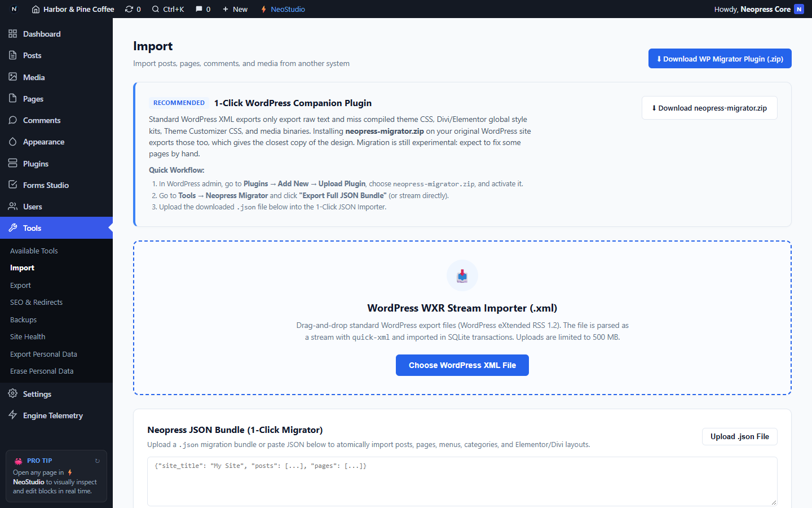Open Available Tools submenu item
The width and height of the screenshot is (812, 508).
pos(34,251)
